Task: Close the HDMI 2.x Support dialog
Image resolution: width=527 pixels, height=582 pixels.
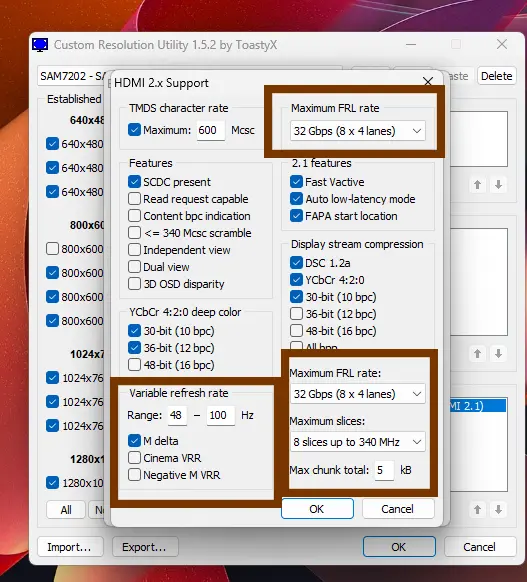Action: click(x=428, y=81)
